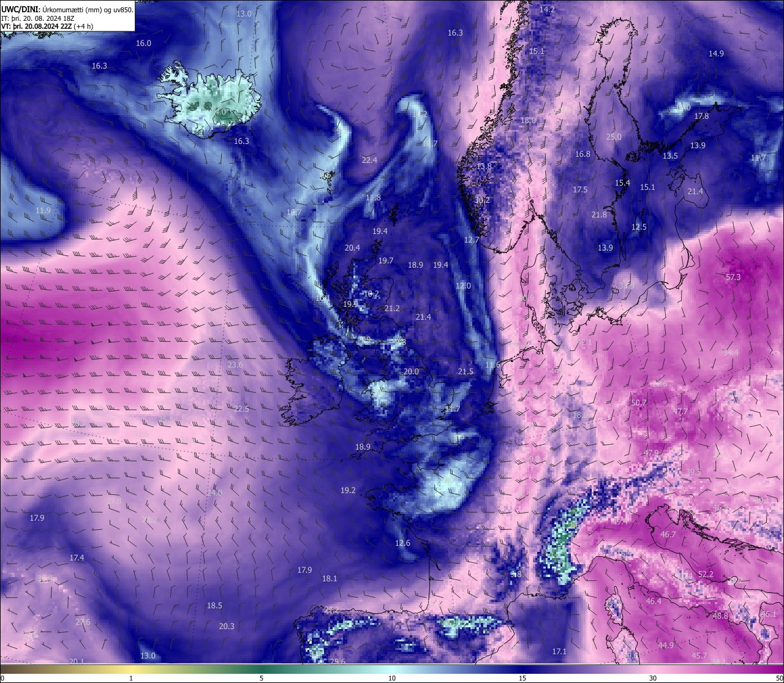Click the map value label '12.6'
Viewport: 784px width, 683px height.
402,543
